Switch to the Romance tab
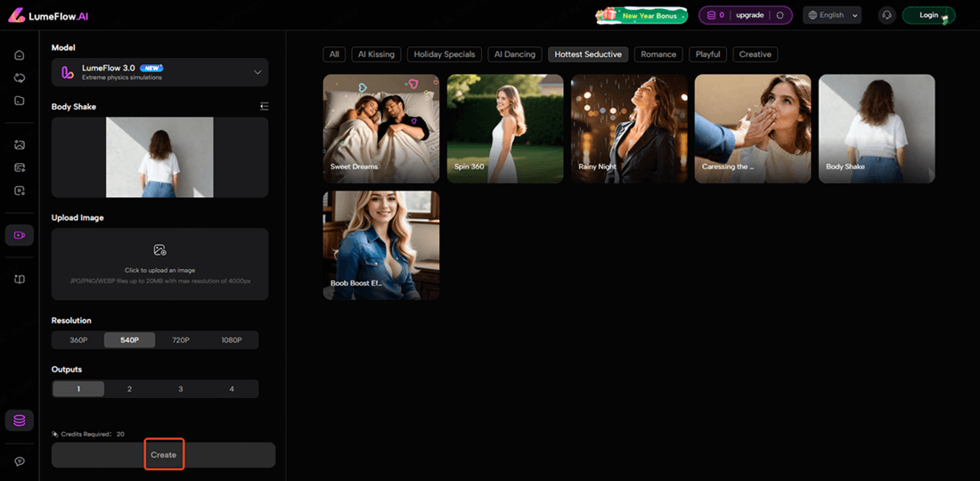980x481 pixels. 658,54
